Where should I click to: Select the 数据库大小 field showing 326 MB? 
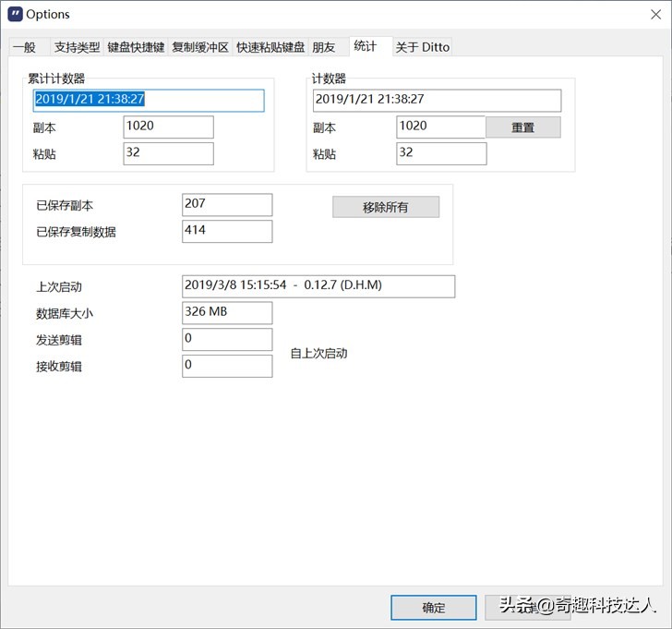227,313
